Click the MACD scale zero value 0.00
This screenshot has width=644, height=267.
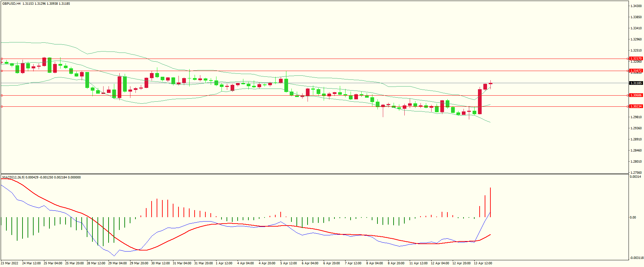click(x=633, y=218)
